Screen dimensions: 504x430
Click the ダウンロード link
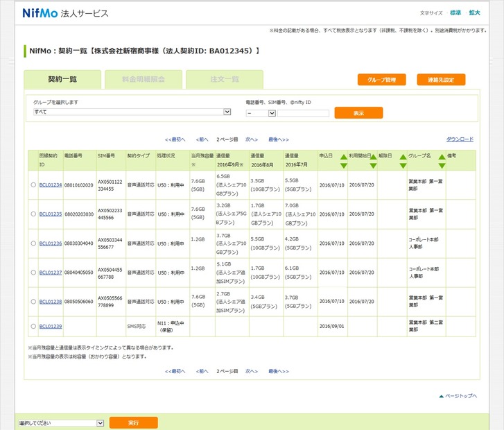pos(460,139)
